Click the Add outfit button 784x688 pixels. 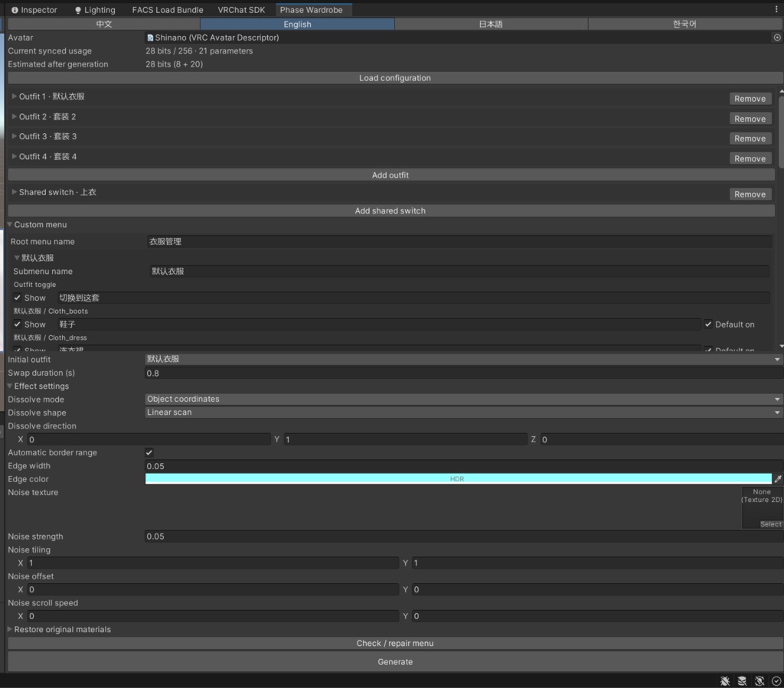tap(391, 175)
